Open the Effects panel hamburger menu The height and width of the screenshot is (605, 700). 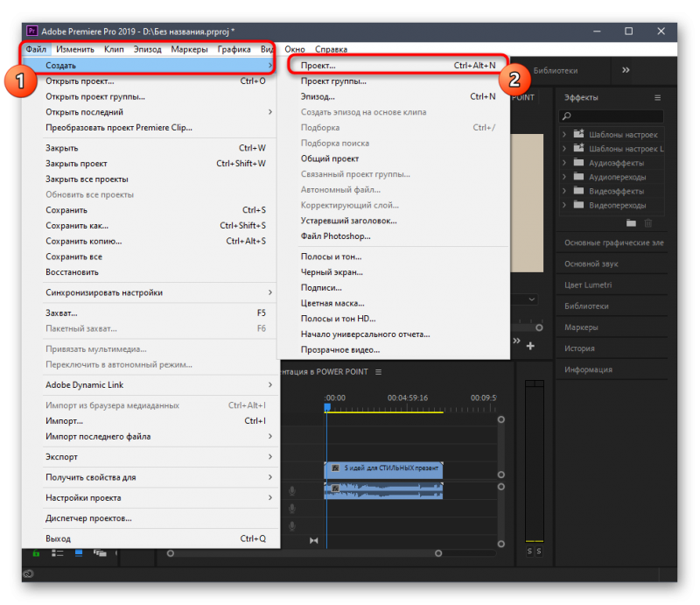[x=658, y=97]
